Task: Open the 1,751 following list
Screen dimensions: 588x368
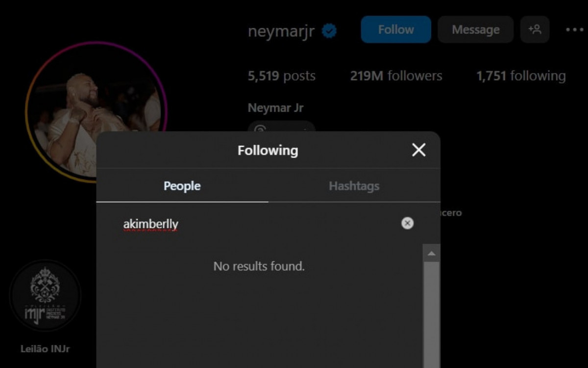Action: (521, 76)
